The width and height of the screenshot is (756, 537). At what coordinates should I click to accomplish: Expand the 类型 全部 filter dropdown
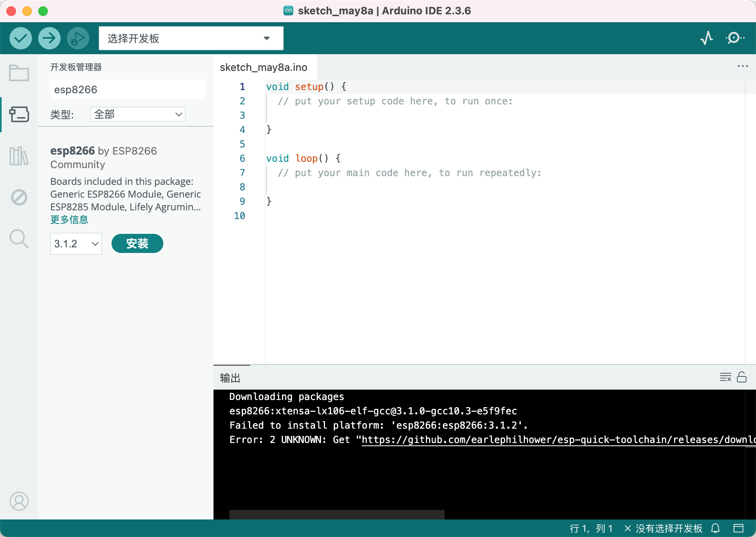[138, 114]
